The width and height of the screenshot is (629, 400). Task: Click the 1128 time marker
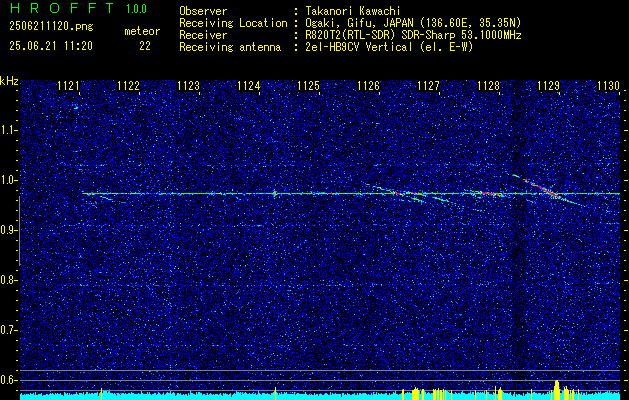click(489, 86)
